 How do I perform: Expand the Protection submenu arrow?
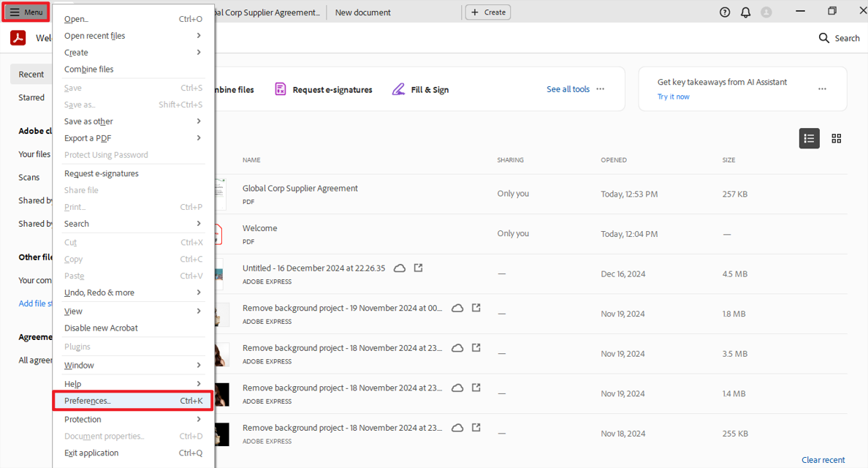point(199,420)
